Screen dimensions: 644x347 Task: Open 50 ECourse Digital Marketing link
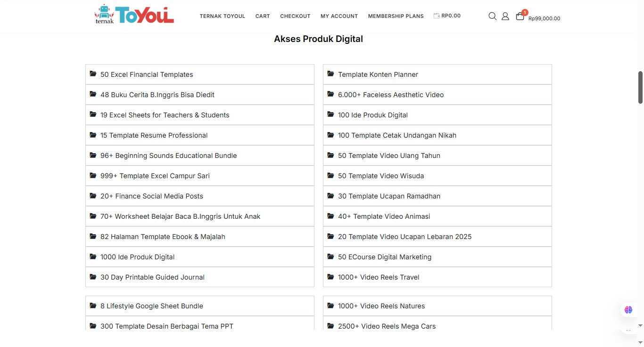point(384,257)
